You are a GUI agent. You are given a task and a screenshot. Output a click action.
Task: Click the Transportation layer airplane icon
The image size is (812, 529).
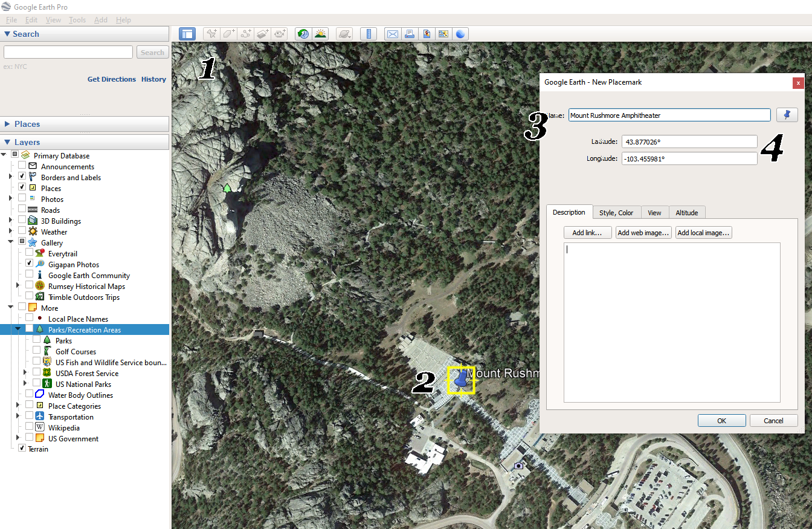[x=40, y=417]
